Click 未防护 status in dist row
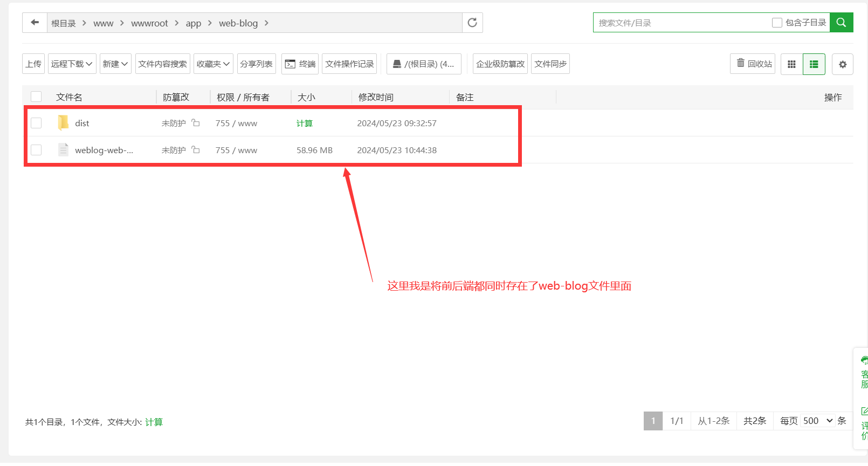Viewport: 868px width, 466px height. [x=174, y=123]
